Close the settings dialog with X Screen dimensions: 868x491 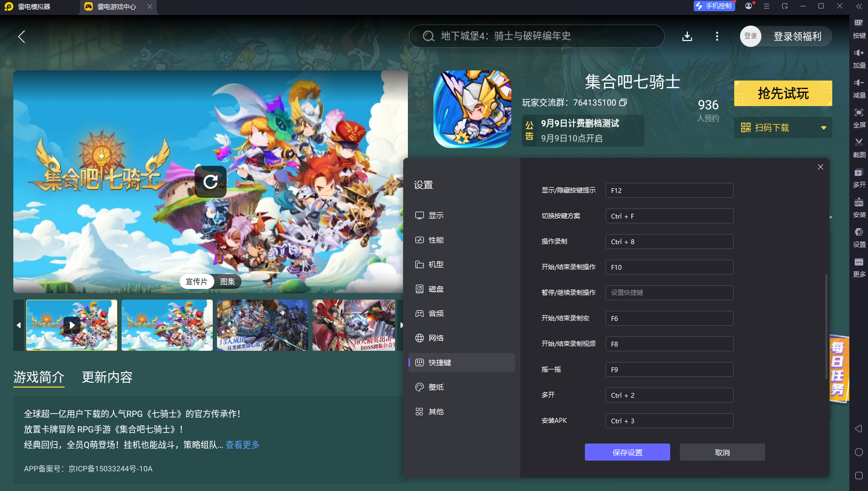pyautogui.click(x=821, y=167)
